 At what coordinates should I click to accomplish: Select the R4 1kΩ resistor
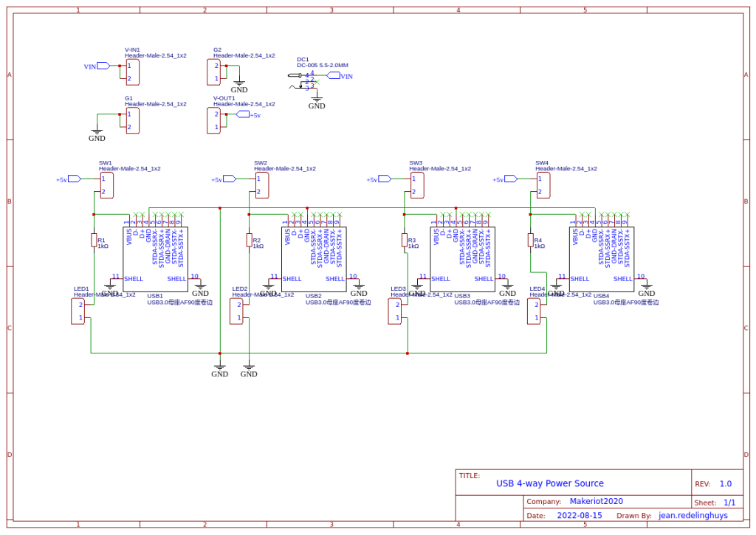tap(530, 240)
